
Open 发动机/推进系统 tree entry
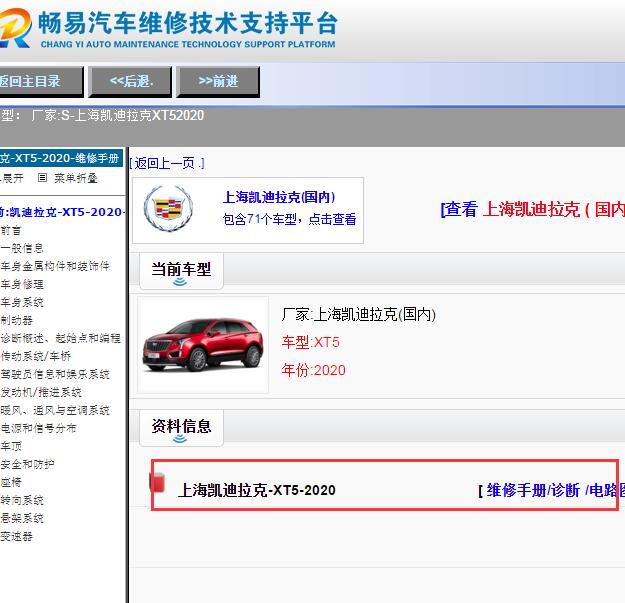[x=41, y=392]
